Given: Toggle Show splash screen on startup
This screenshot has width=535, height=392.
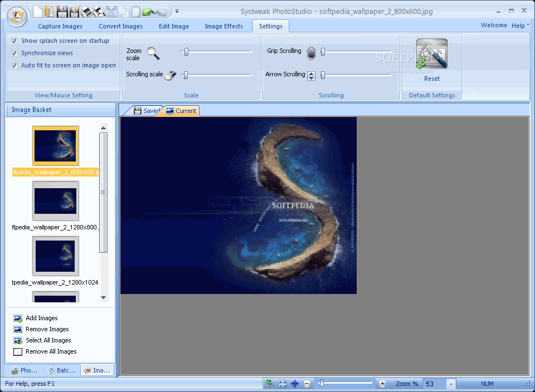Looking at the screenshot, I should point(14,41).
